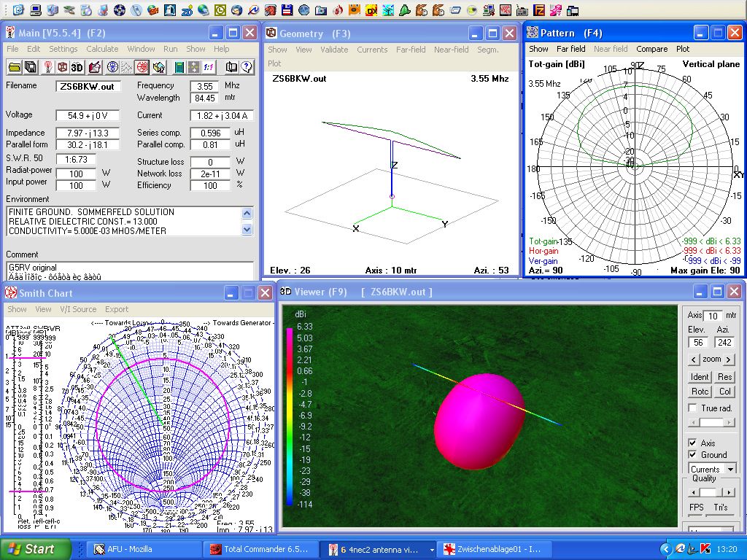Open the 3D viewer toolbar icon

pyautogui.click(x=78, y=67)
